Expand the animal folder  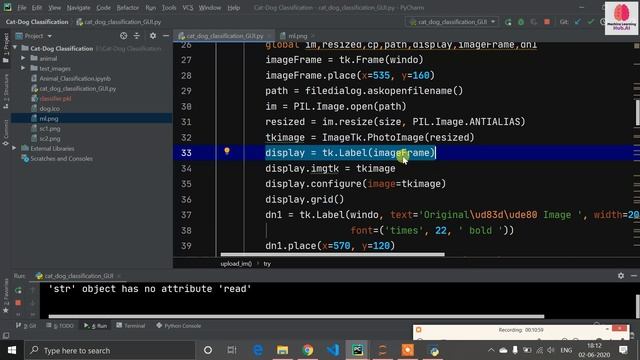[x=23, y=58]
